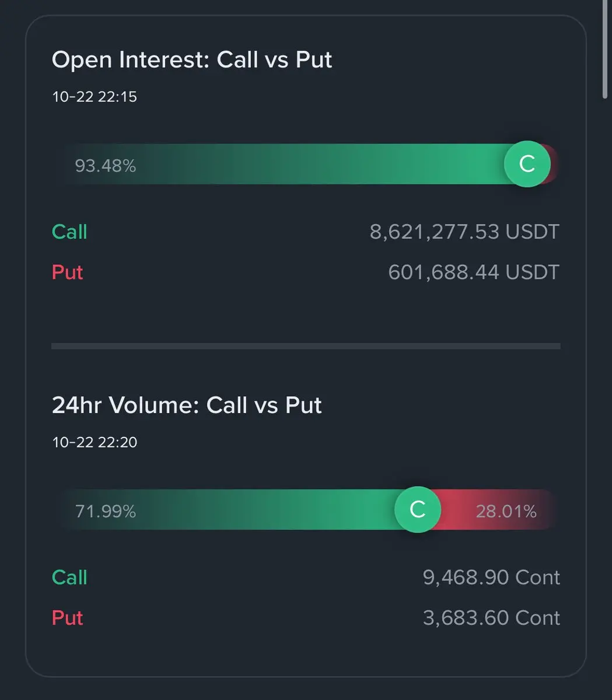
Task: Click the green Call label under 24hr Volume
Action: 69,577
